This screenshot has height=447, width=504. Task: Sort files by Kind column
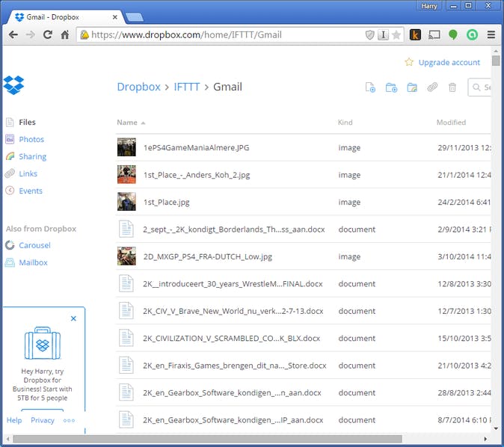point(345,123)
